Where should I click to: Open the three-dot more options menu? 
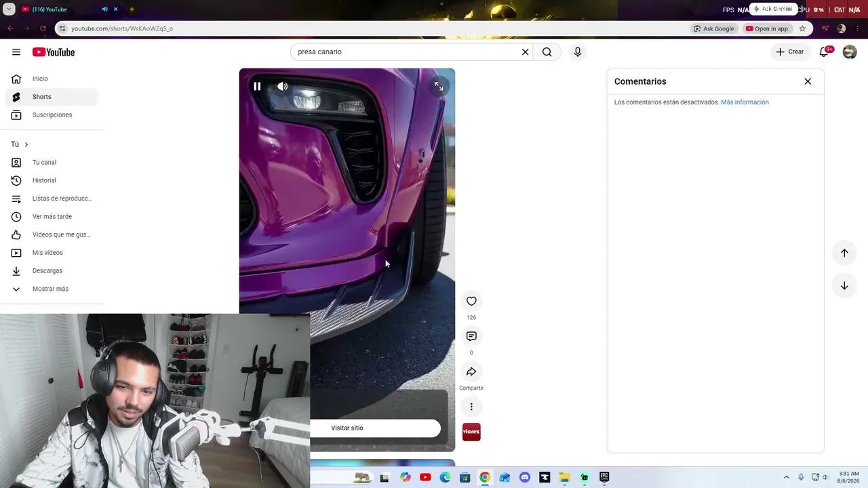pos(471,407)
